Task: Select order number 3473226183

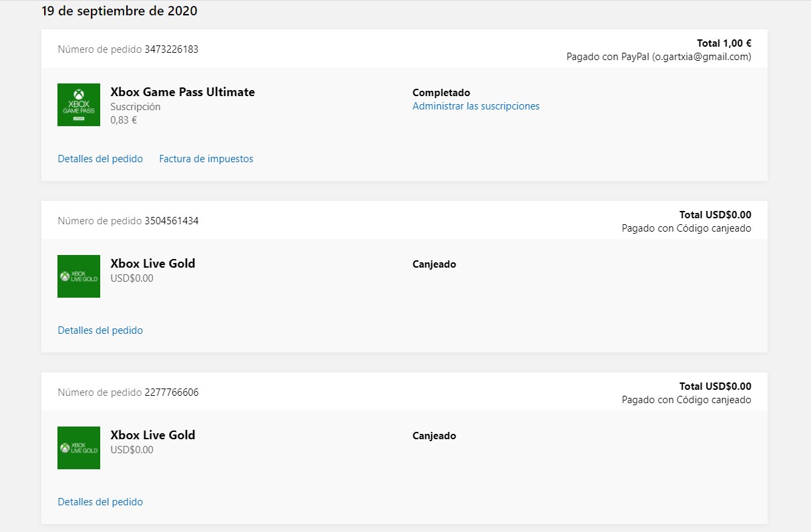Action: click(171, 49)
